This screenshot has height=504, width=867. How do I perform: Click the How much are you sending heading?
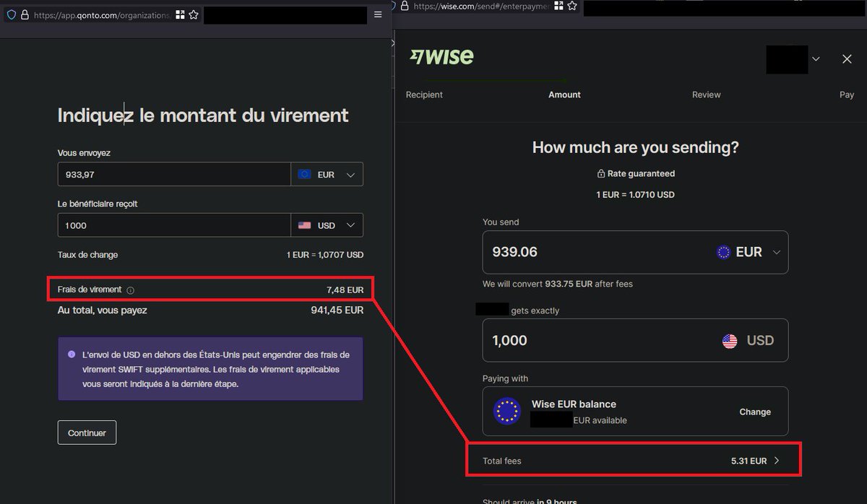point(636,147)
